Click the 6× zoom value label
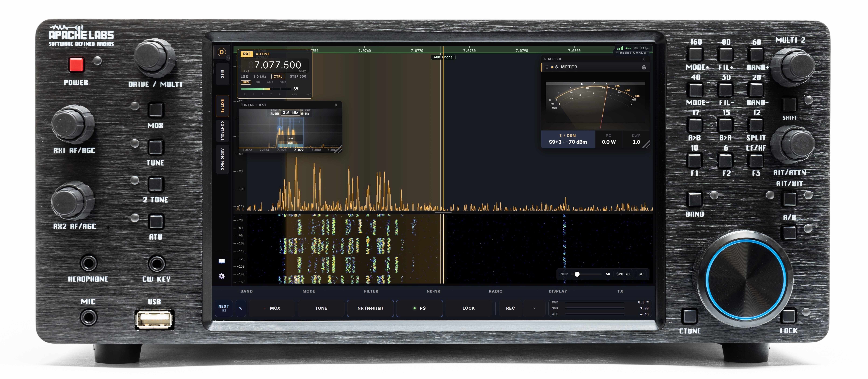The width and height of the screenshot is (868, 379). 608,274
